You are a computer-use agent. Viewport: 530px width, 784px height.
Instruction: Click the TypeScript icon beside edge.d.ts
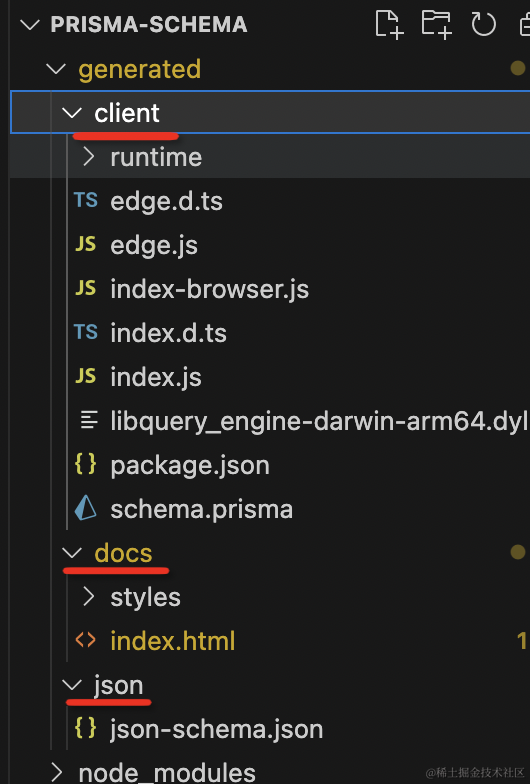tap(86, 200)
